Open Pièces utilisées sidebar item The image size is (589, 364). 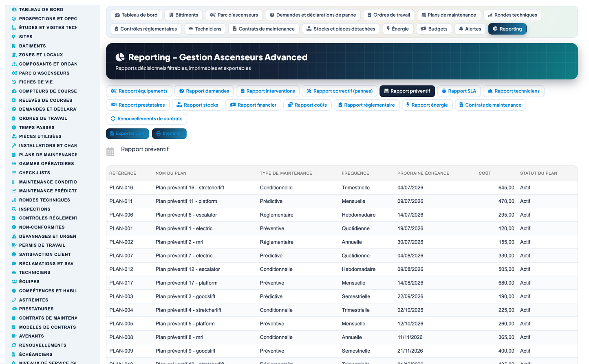(40, 136)
